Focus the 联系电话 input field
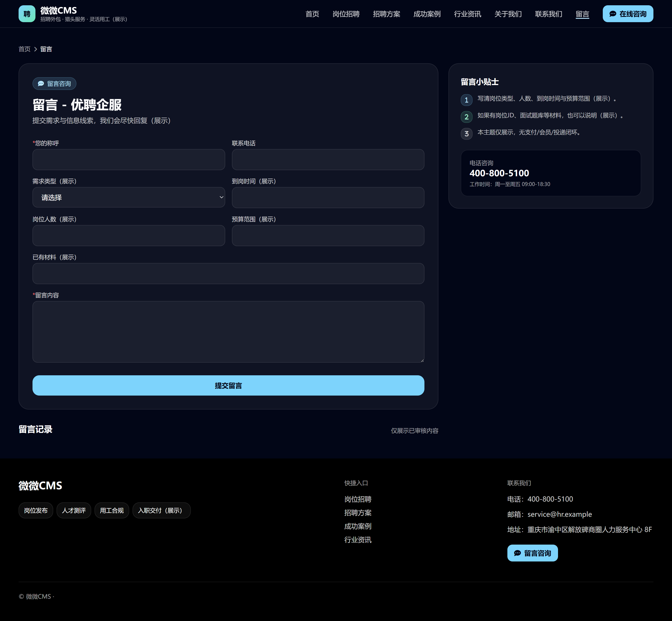Viewport: 672px width, 621px height. 328,160
